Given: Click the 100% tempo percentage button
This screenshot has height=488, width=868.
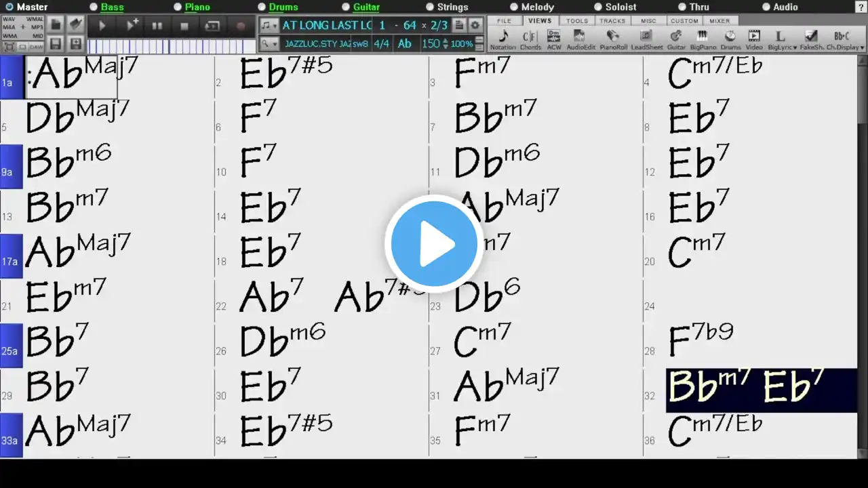Looking at the screenshot, I should 462,43.
